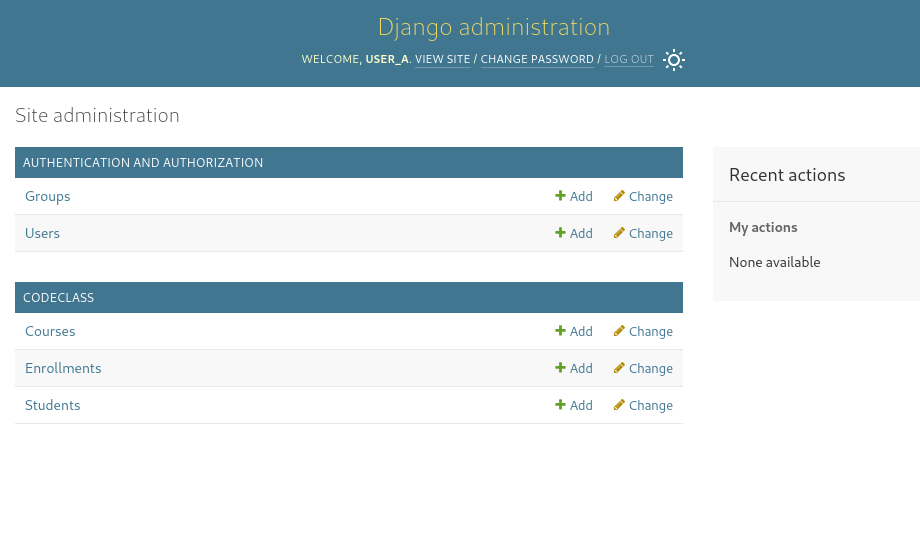Toggle the light/dark theme icon

pyautogui.click(x=674, y=60)
